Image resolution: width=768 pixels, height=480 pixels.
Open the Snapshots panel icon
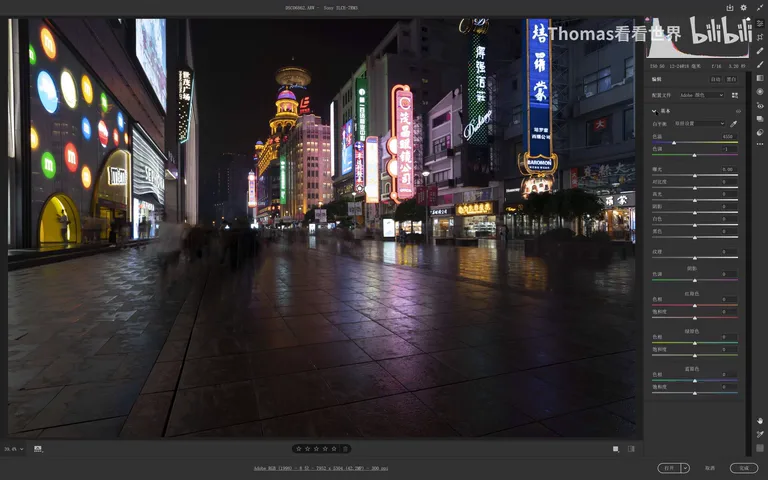click(760, 119)
